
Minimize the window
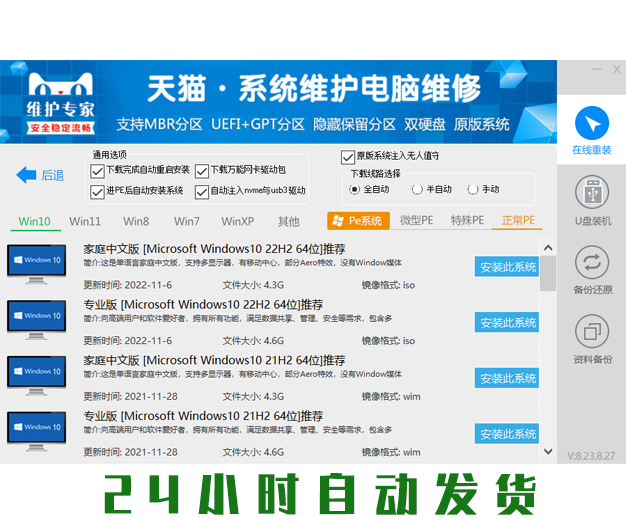[x=597, y=69]
